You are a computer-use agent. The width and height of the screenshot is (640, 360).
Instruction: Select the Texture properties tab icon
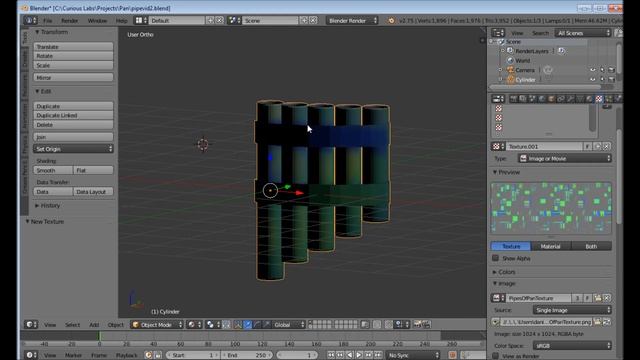pyautogui.click(x=599, y=99)
